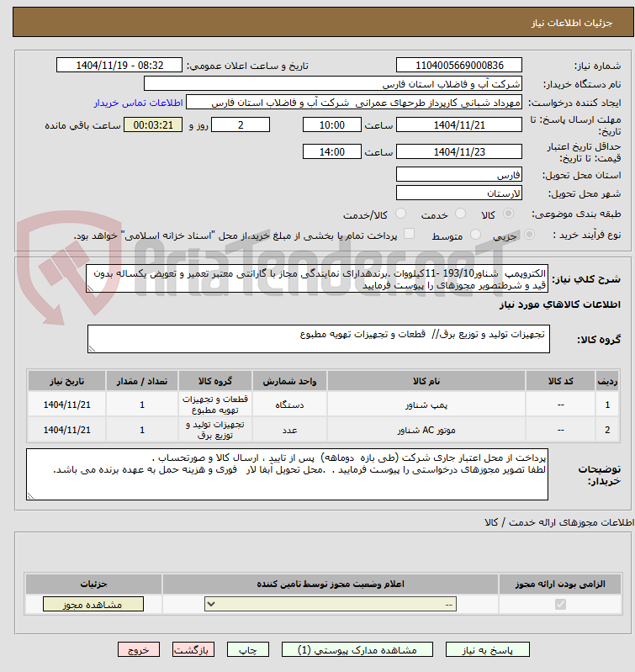Click the بازگشت back button
This screenshot has height=672, width=635.
(x=193, y=650)
